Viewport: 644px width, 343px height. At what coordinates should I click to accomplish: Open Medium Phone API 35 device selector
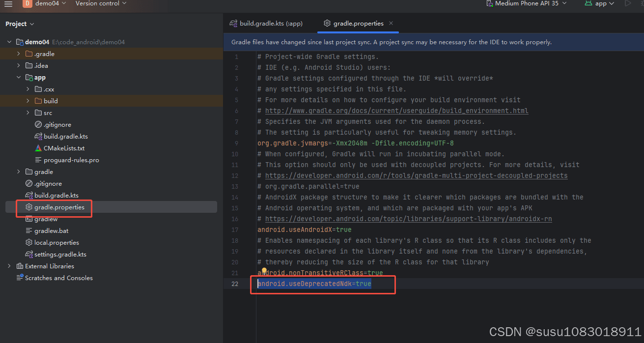(x=526, y=3)
